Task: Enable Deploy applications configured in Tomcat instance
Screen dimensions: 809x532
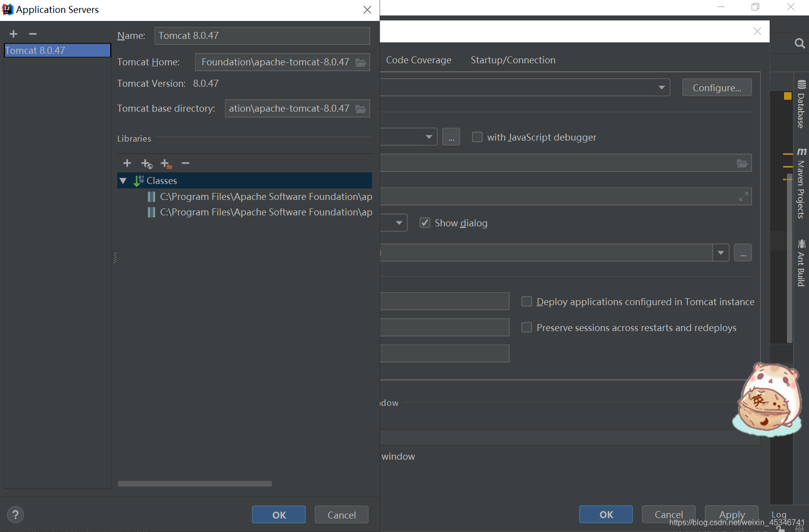Action: point(526,301)
